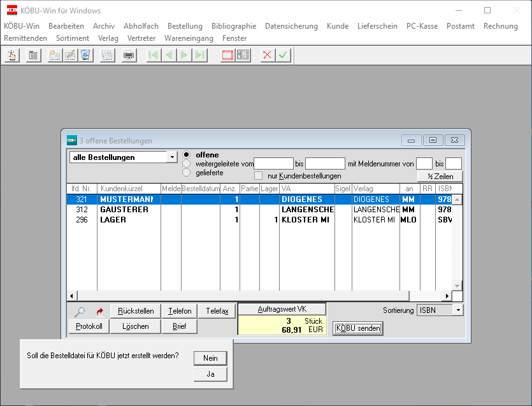Select the 'offene' radio button
The height and width of the screenshot is (406, 532).
click(187, 155)
